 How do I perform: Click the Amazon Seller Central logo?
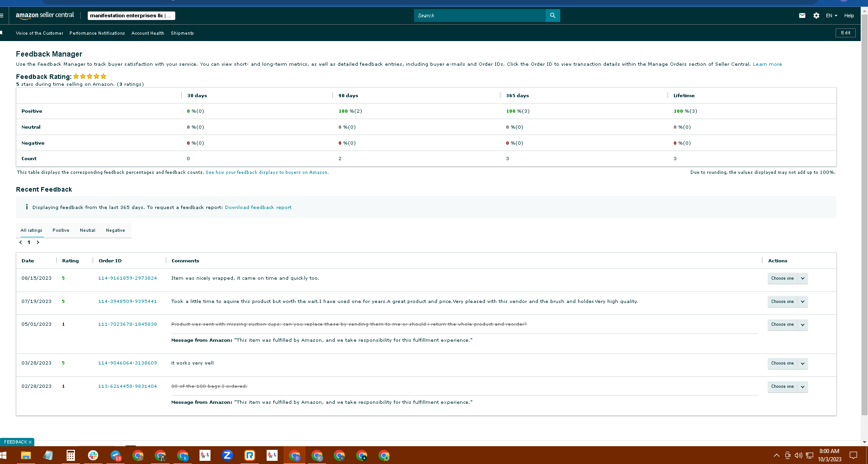45,15
